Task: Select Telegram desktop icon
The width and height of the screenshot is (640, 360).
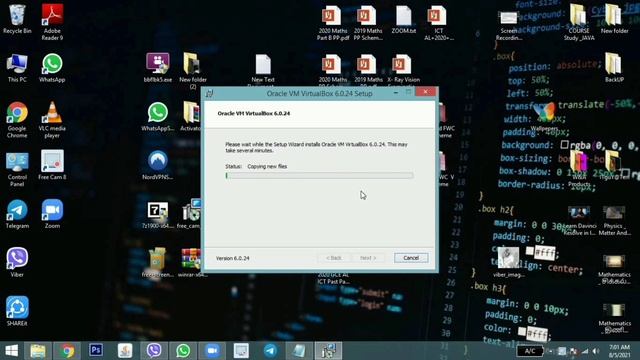Action: (17, 214)
